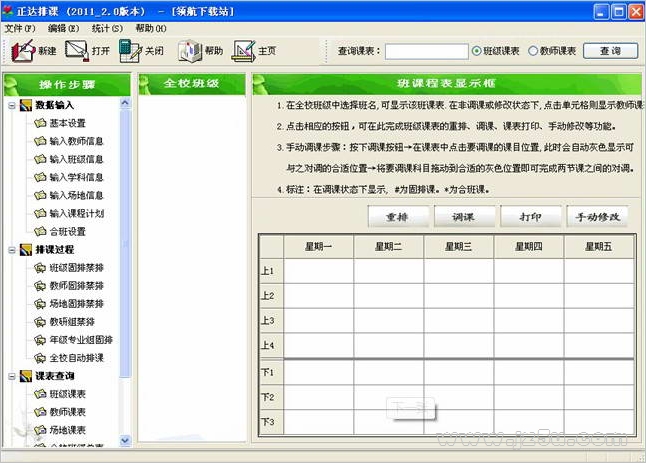Click the 上1 row header
This screenshot has height=463, width=646.
pyautogui.click(x=271, y=271)
